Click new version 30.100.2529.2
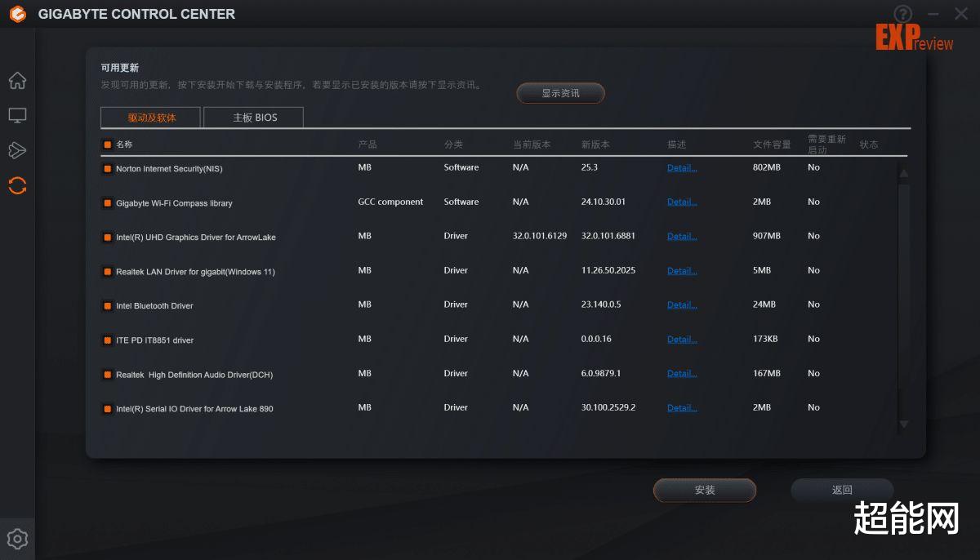This screenshot has width=980, height=560. (x=608, y=407)
